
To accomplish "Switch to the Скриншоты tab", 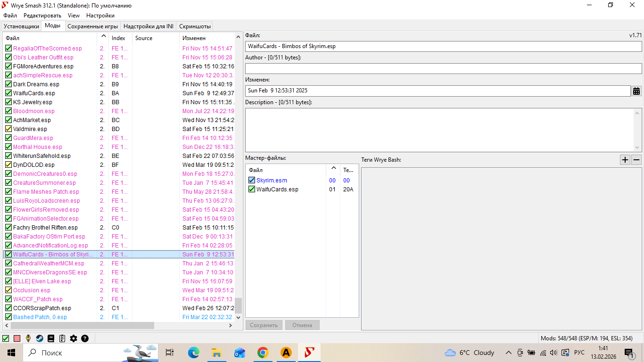I will coord(195,26).
